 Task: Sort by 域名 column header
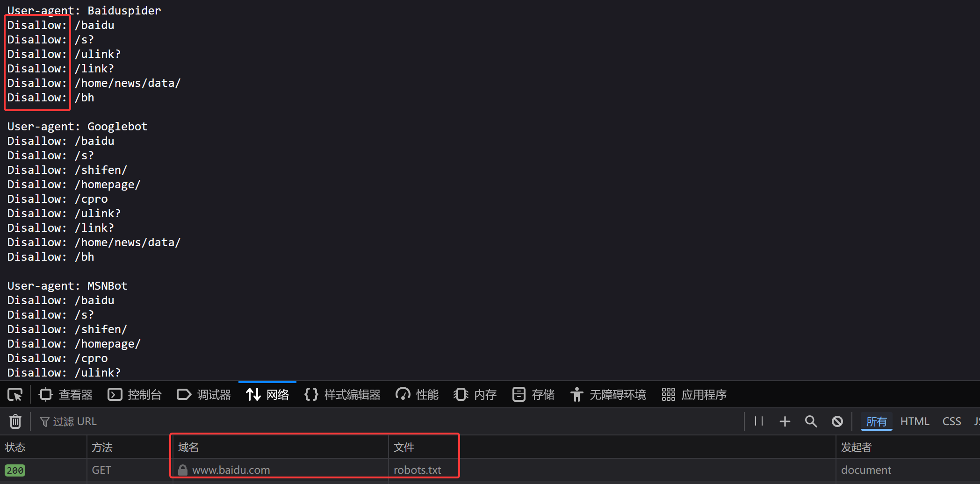[x=281, y=447]
